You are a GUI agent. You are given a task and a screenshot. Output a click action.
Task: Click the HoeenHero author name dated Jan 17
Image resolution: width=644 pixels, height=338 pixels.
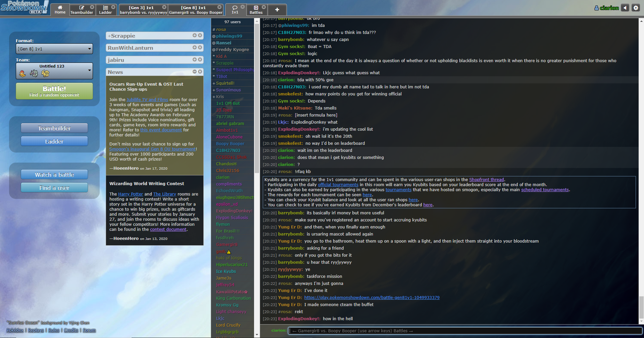click(126, 168)
